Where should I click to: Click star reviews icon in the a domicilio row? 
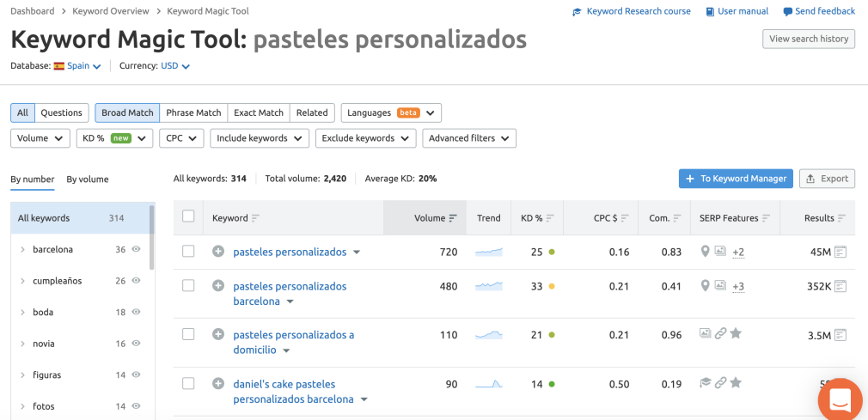pyautogui.click(x=735, y=333)
